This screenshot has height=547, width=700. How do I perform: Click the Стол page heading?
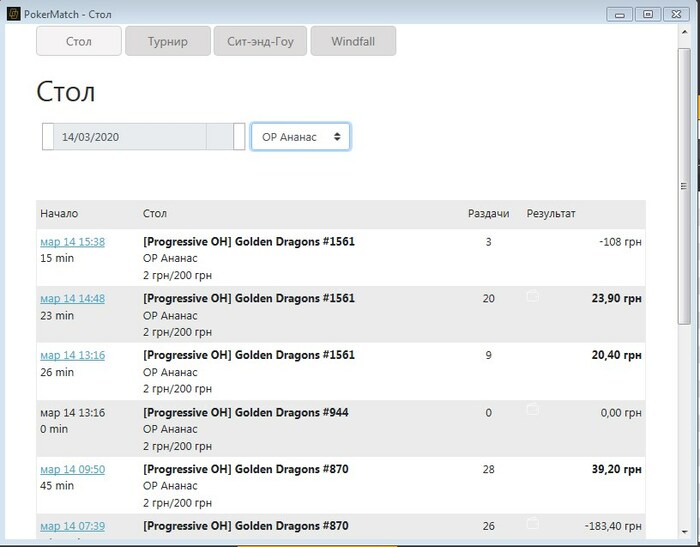(66, 92)
